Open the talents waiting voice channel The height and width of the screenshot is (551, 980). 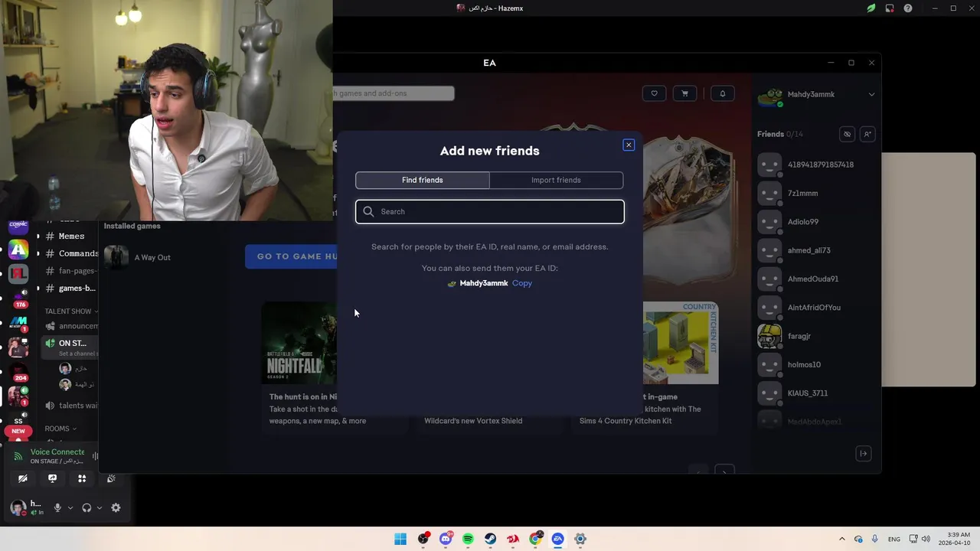coord(70,406)
